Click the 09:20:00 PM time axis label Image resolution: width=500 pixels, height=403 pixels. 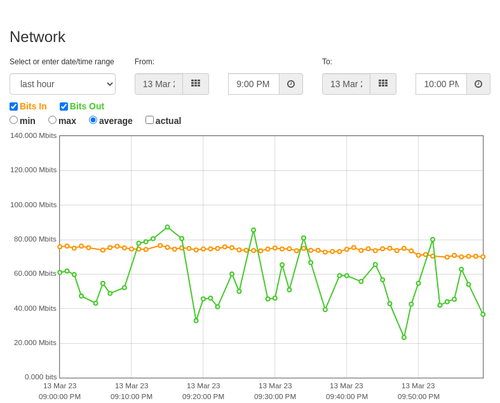coord(203,397)
